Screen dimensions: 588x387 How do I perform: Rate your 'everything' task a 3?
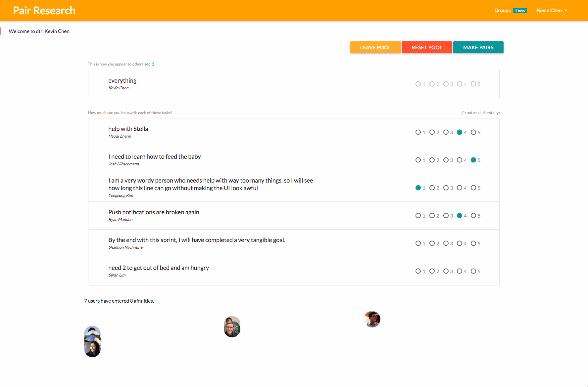tap(446, 84)
